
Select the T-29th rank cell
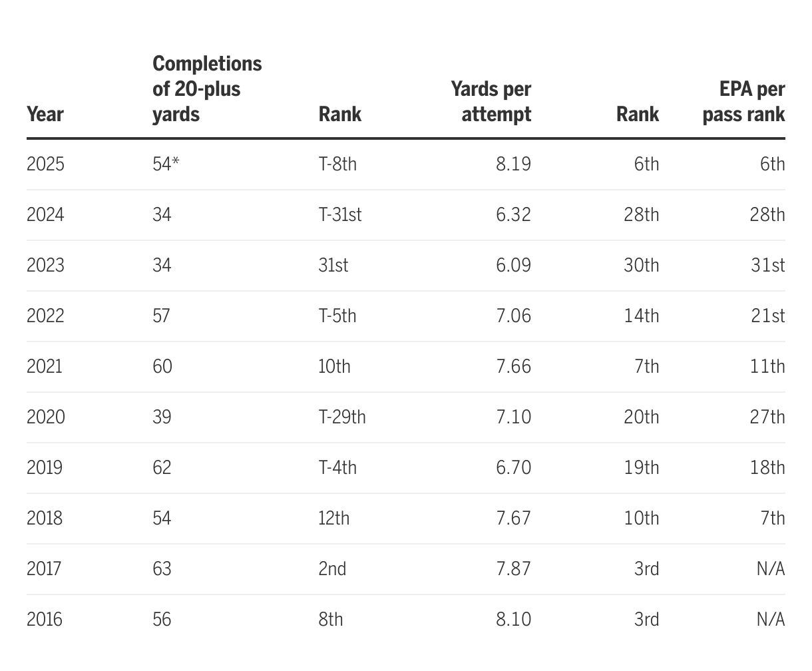(x=342, y=417)
